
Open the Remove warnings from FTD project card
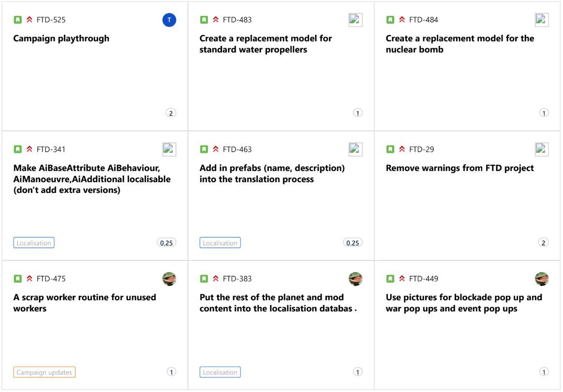468,196
